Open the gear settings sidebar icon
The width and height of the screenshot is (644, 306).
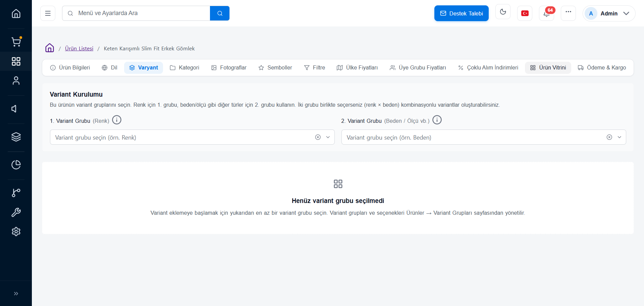[16, 232]
